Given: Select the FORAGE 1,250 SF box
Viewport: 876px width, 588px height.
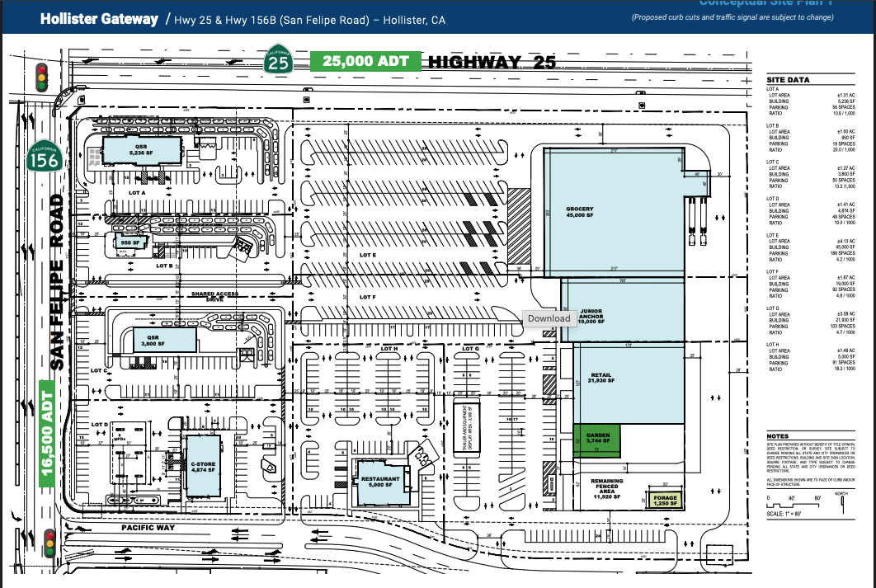Looking at the screenshot, I should (665, 500).
